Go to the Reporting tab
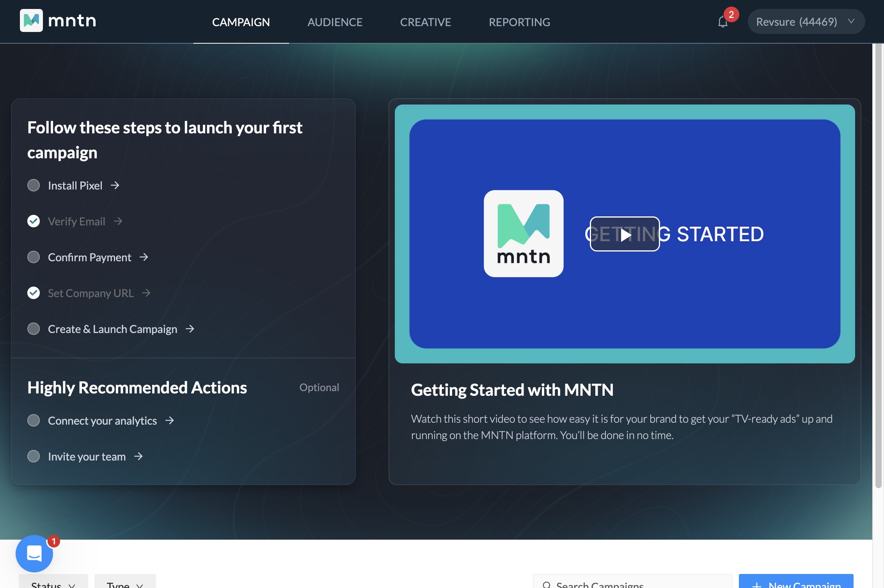Image resolution: width=884 pixels, height=588 pixels. click(519, 22)
